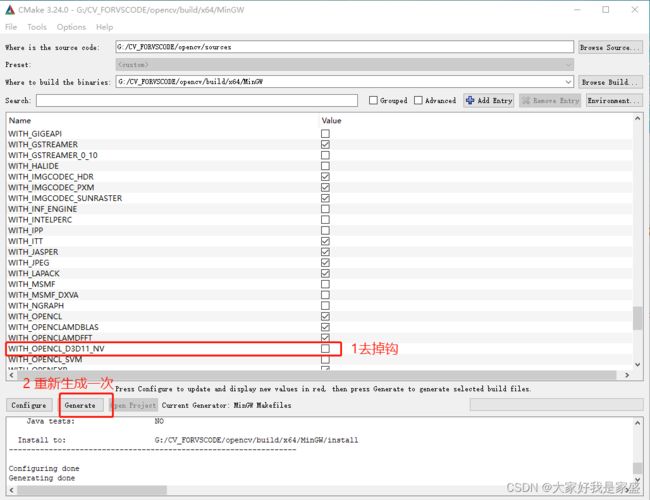Focus the source code path field
This screenshot has width=650, height=500.
[344, 47]
